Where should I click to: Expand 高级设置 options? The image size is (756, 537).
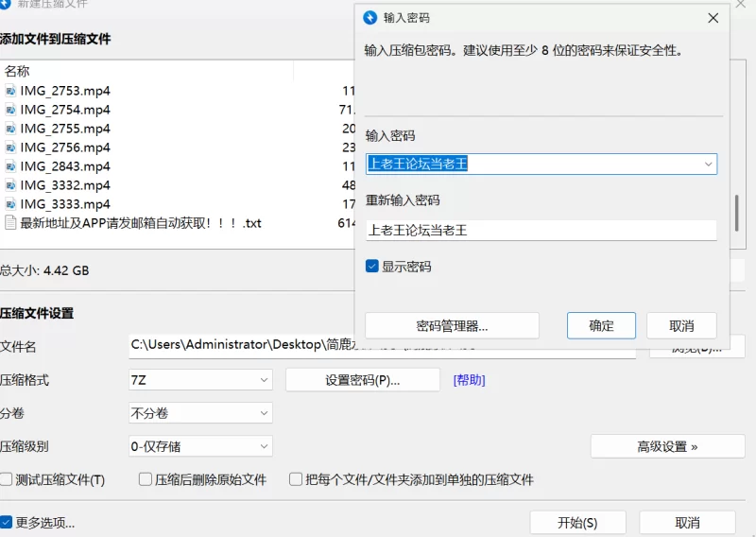pyautogui.click(x=668, y=447)
